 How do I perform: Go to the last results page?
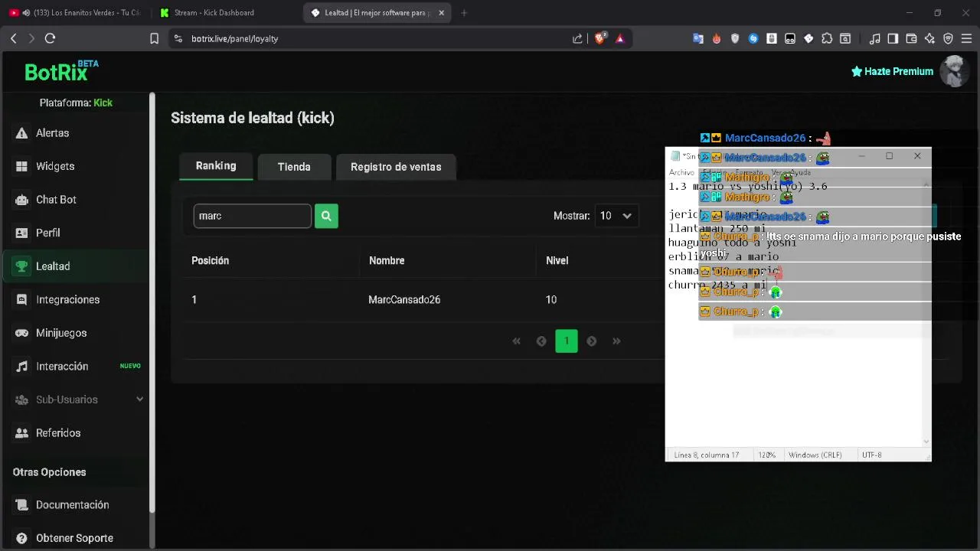click(616, 341)
